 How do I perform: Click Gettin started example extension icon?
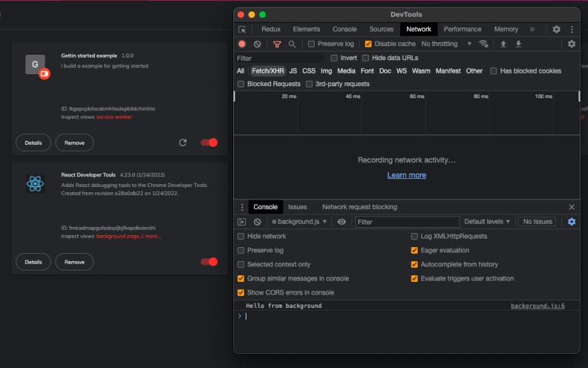click(35, 65)
